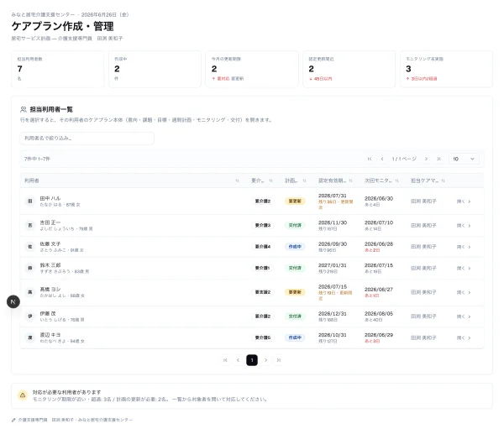This screenshot has width=504, height=434.
Task: Click monitoring date 2026/06/29 for 渡辺 キヨ
Action: coord(379,335)
